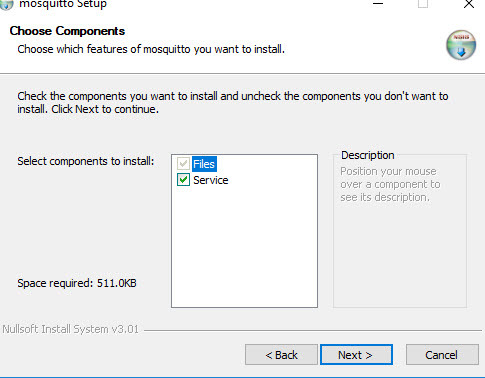Image resolution: width=485 pixels, height=378 pixels.
Task: Go to the Next > installer page
Action: [356, 355]
